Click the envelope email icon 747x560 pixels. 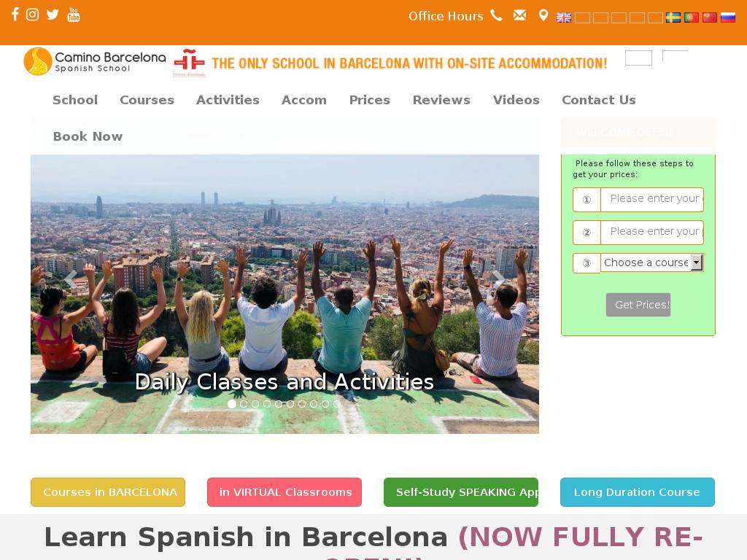point(519,15)
